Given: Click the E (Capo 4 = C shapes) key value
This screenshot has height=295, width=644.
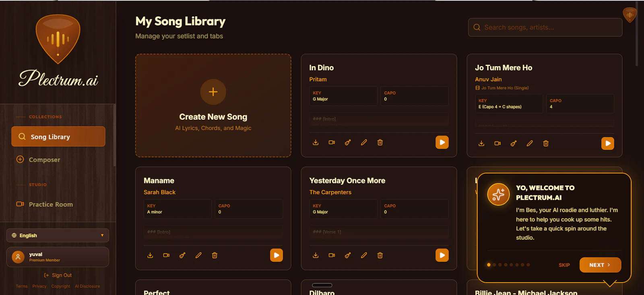Looking at the screenshot, I should click(x=500, y=107).
